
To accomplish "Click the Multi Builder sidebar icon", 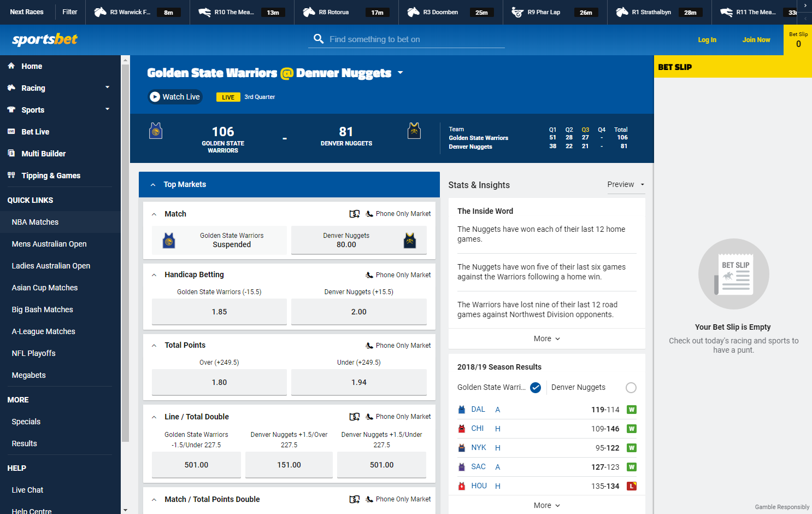I will click(x=11, y=154).
